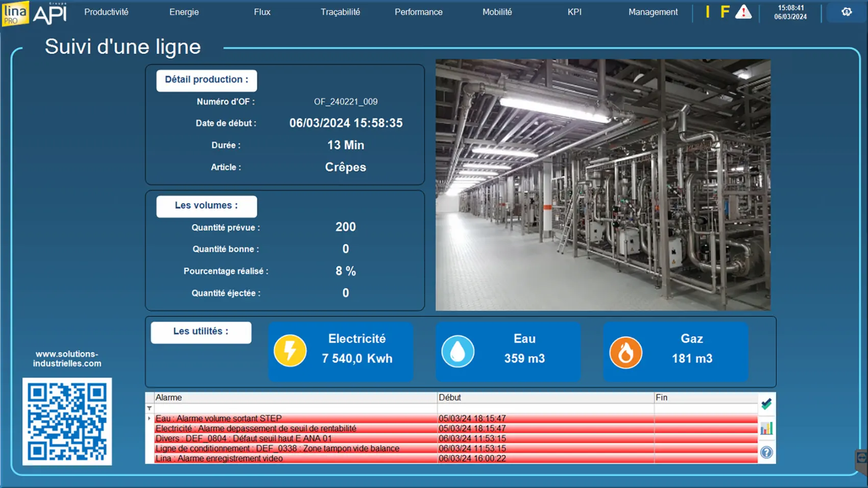Click the solutions-industrielles.com website link
This screenshot has height=488, width=868.
67,359
